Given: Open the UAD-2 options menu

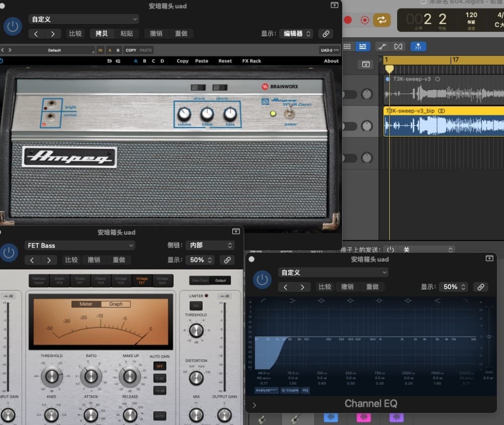Looking at the screenshot, I should point(330,50).
